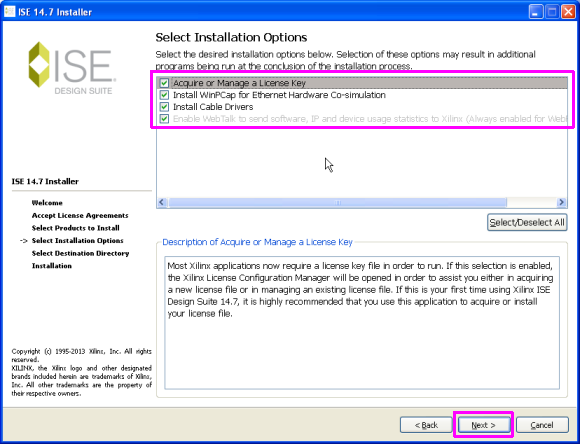Click the ISE Design Suite logo
The width and height of the screenshot is (580, 444).
tap(72, 68)
